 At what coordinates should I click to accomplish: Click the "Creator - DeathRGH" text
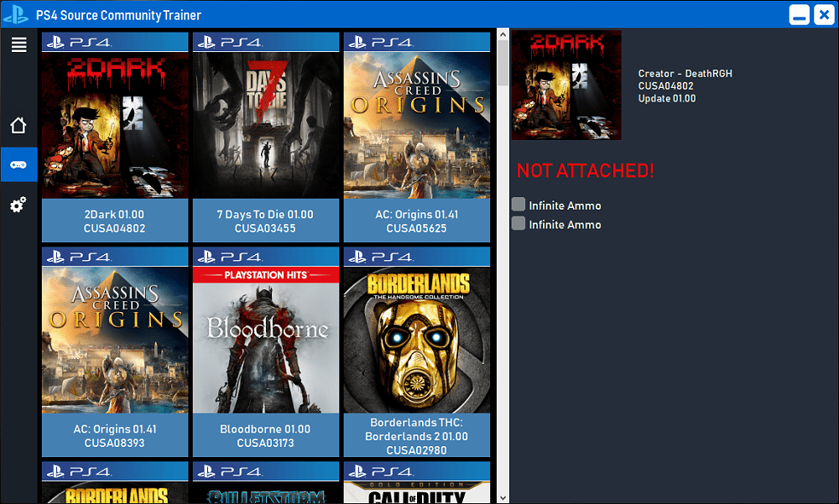point(685,74)
